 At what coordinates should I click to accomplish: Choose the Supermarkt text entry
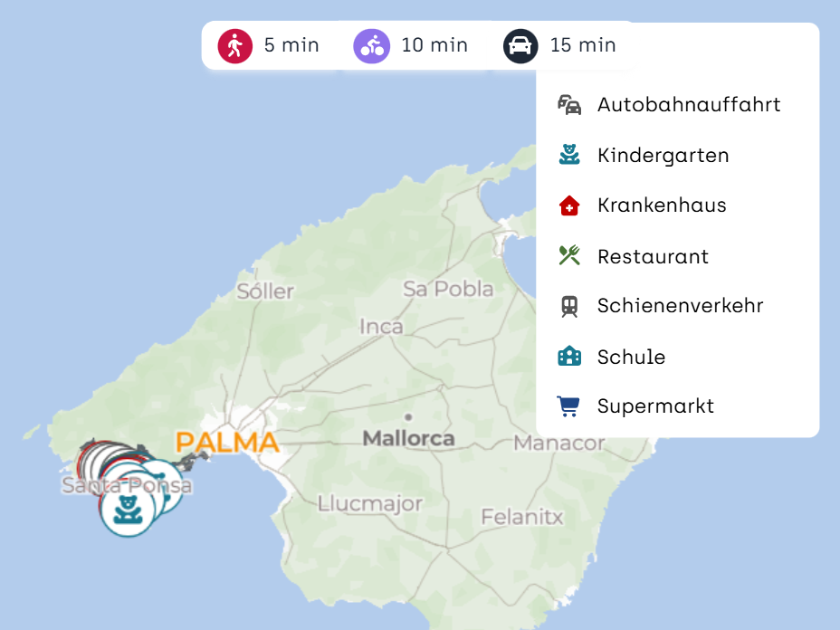click(655, 406)
